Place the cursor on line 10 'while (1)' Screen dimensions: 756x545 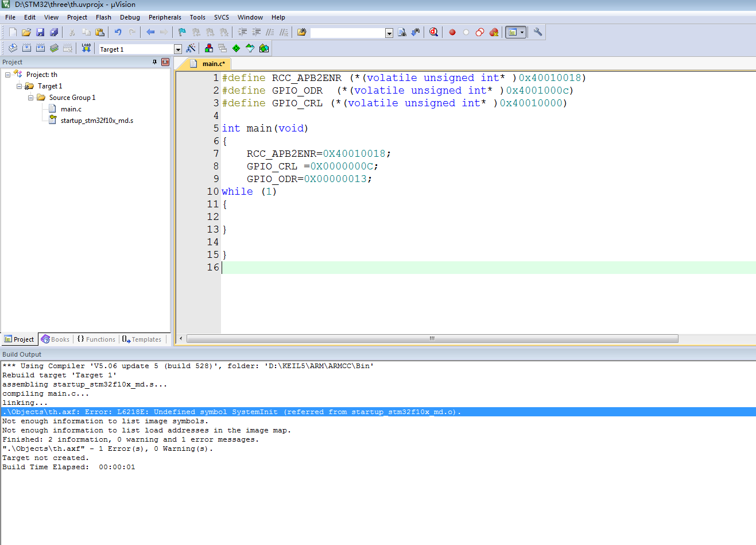pos(249,191)
